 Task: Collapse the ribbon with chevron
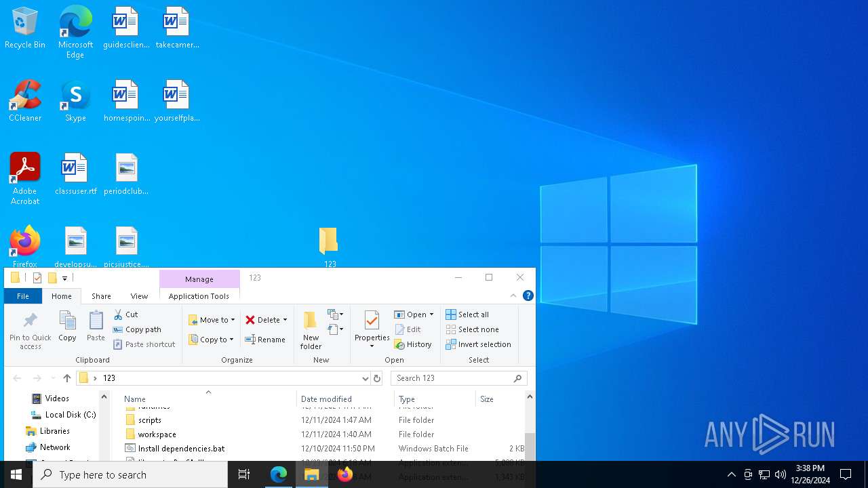(x=513, y=296)
